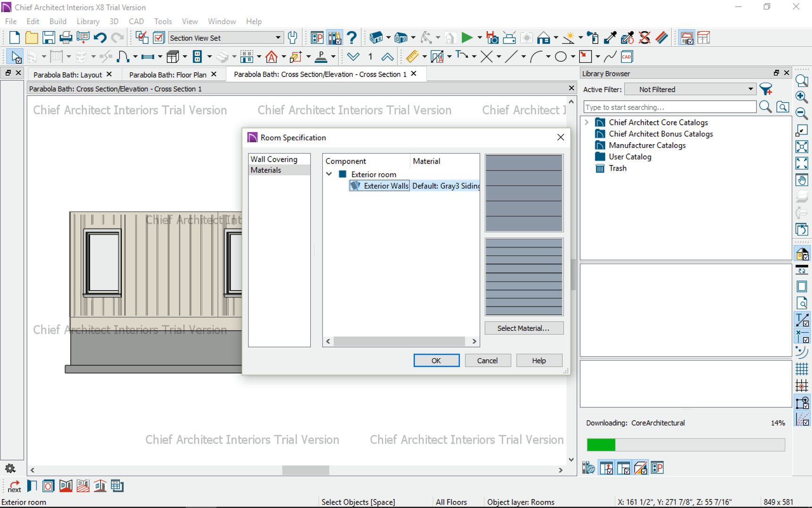The height and width of the screenshot is (508, 812).
Task: Open library filter funnel icon
Action: pos(766,89)
